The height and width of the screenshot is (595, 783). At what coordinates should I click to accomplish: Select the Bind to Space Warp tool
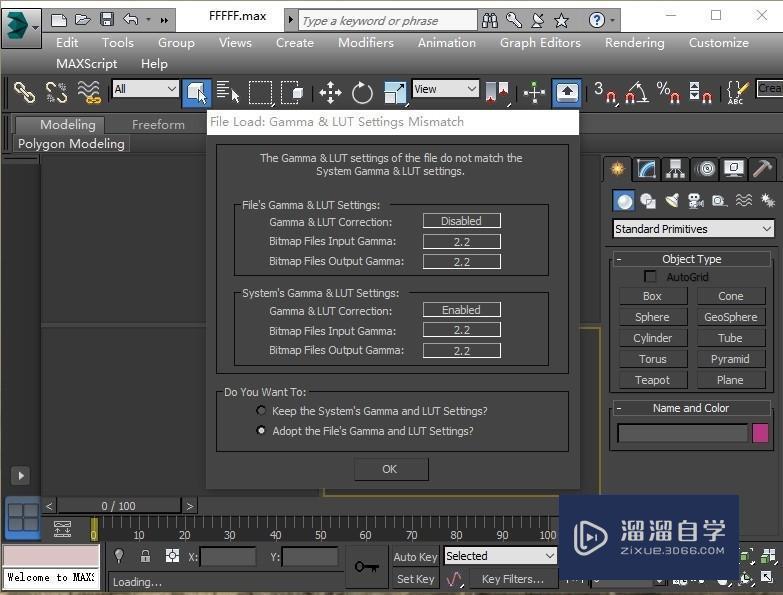[89, 92]
